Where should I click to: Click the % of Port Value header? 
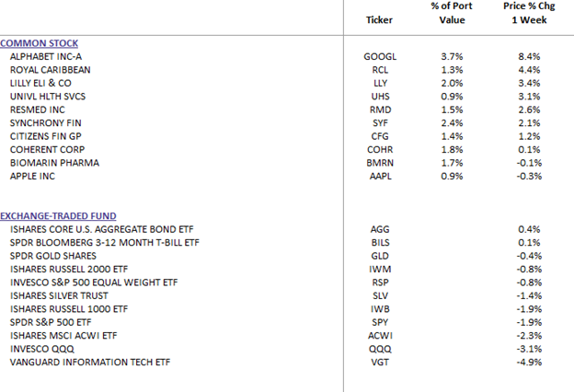point(452,12)
